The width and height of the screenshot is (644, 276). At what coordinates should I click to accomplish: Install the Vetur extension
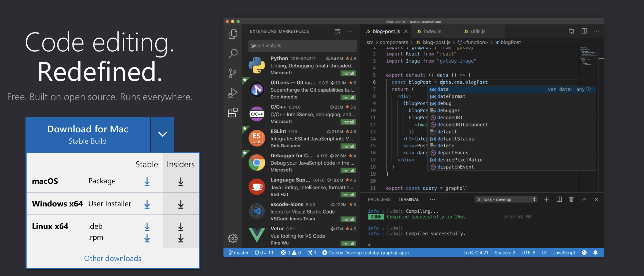(348, 244)
